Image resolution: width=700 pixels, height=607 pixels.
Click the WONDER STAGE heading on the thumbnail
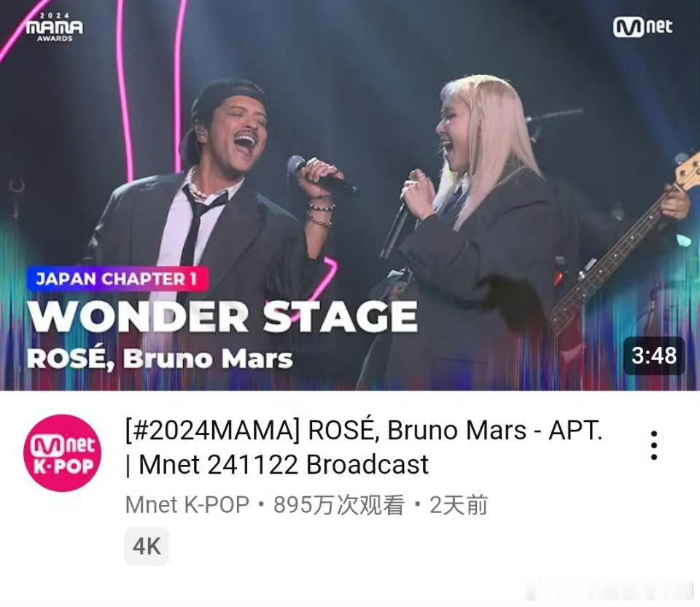pyautogui.click(x=222, y=317)
